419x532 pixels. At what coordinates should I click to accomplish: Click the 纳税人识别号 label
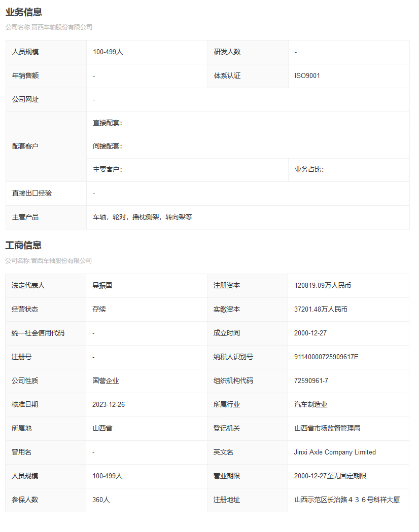233,357
